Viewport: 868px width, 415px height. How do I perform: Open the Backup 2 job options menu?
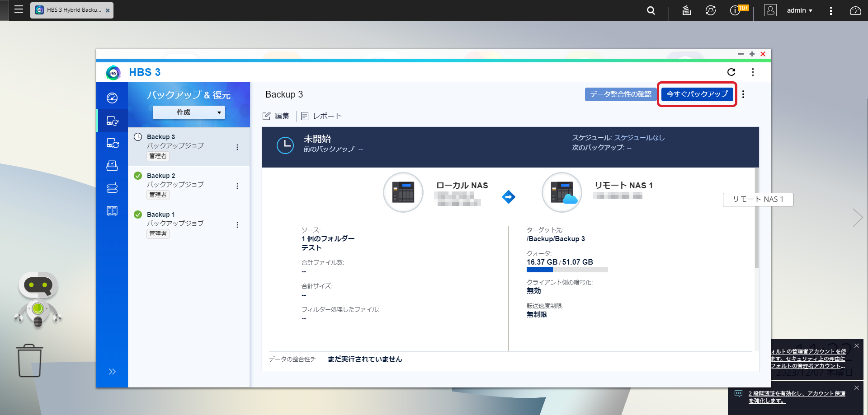[x=237, y=186]
